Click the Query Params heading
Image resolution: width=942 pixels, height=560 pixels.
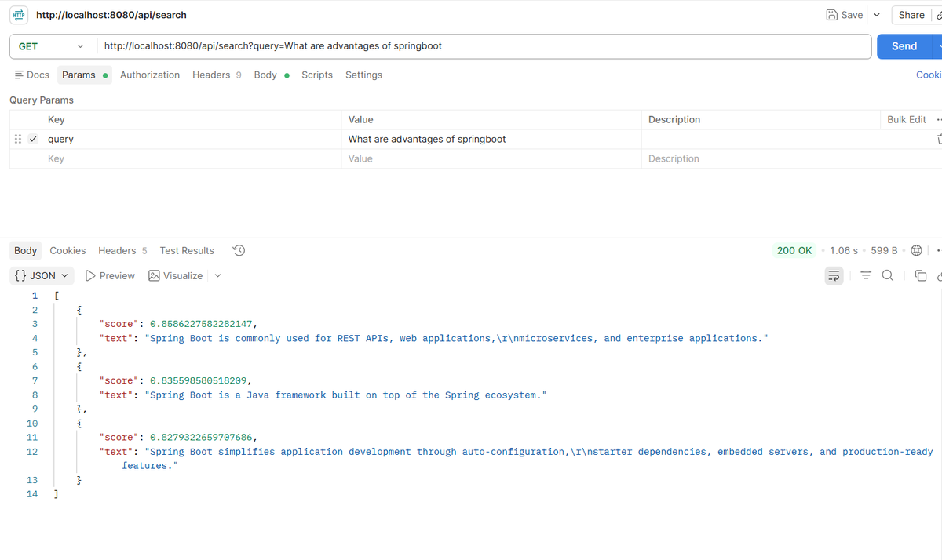(x=42, y=100)
